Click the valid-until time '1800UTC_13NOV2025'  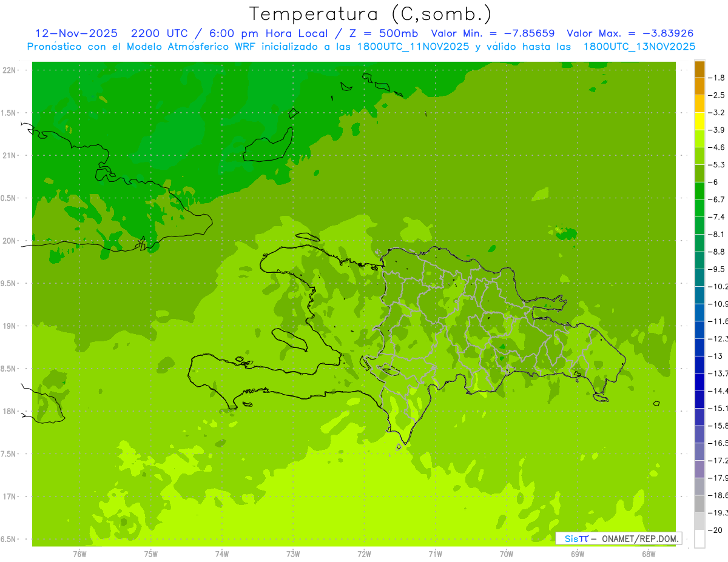click(x=639, y=47)
